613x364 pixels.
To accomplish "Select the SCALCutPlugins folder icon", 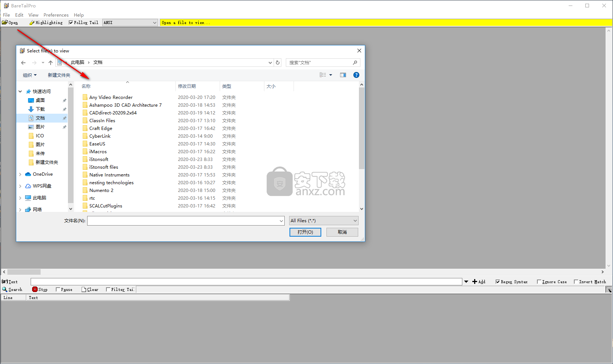I will [85, 206].
